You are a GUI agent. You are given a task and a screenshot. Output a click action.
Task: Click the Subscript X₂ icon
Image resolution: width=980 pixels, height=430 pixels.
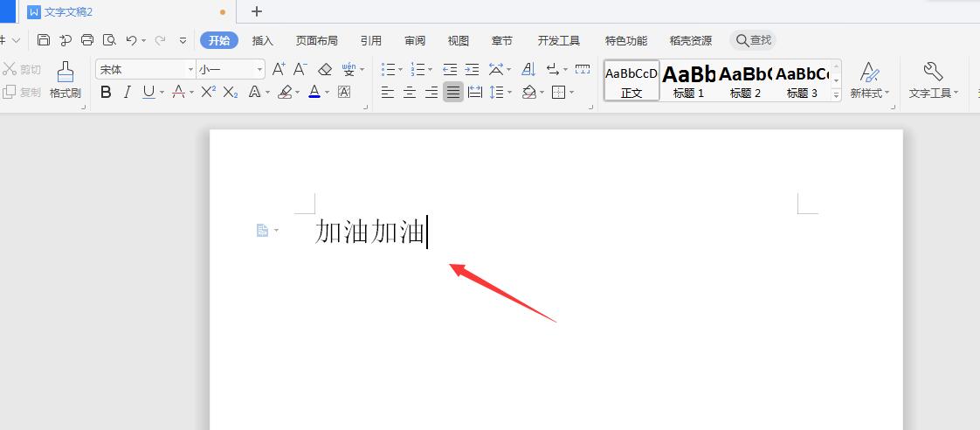click(231, 93)
